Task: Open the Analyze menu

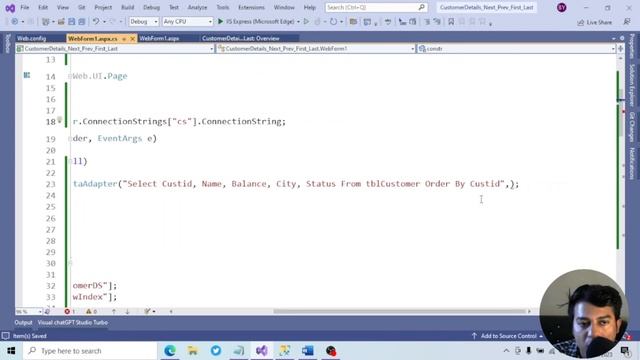Action: (x=197, y=7)
